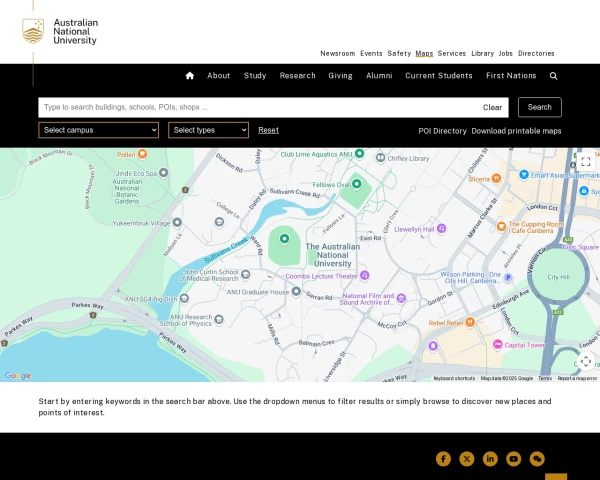600x480 pixels.
Task: Go to Events link
Action: (x=371, y=54)
